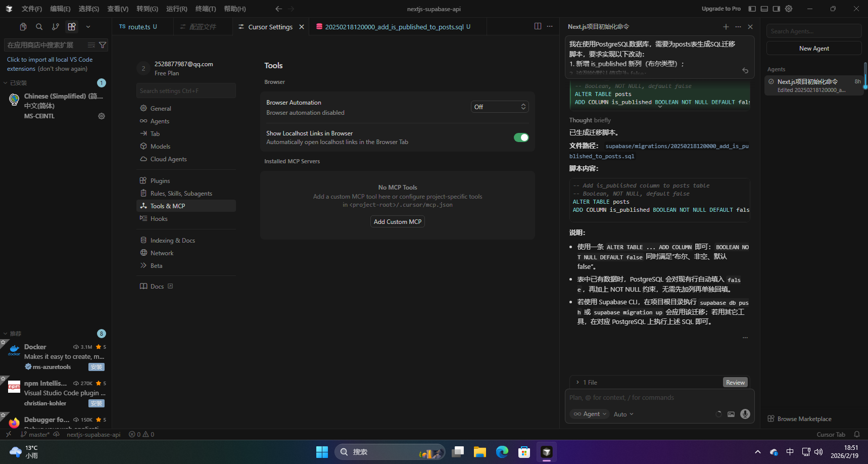Split the editor to the right
Image resolution: width=868 pixels, height=464 pixels.
point(538,26)
